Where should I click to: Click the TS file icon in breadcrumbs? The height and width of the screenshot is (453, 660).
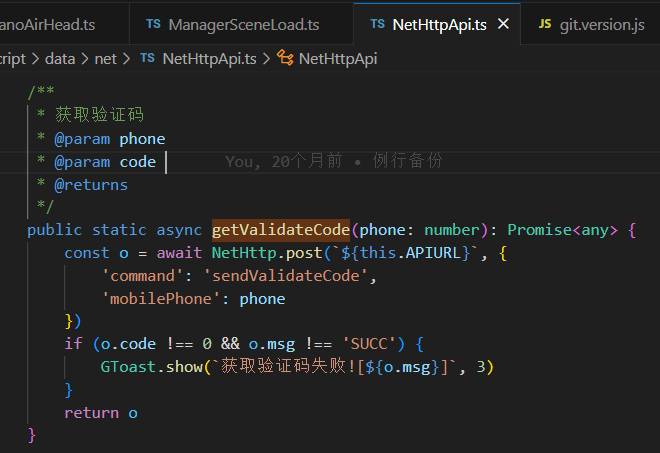coord(147,59)
